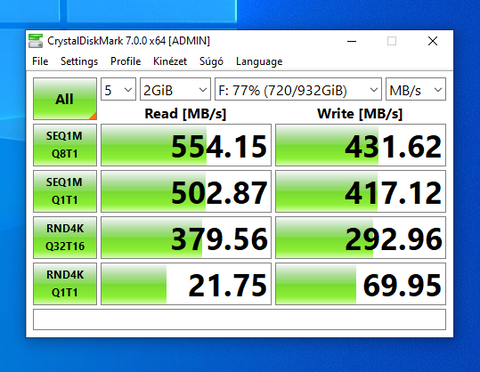Screen dimensions: 480x372
Task: Run the SEQ1M Q8T1 test
Action: pos(65,145)
